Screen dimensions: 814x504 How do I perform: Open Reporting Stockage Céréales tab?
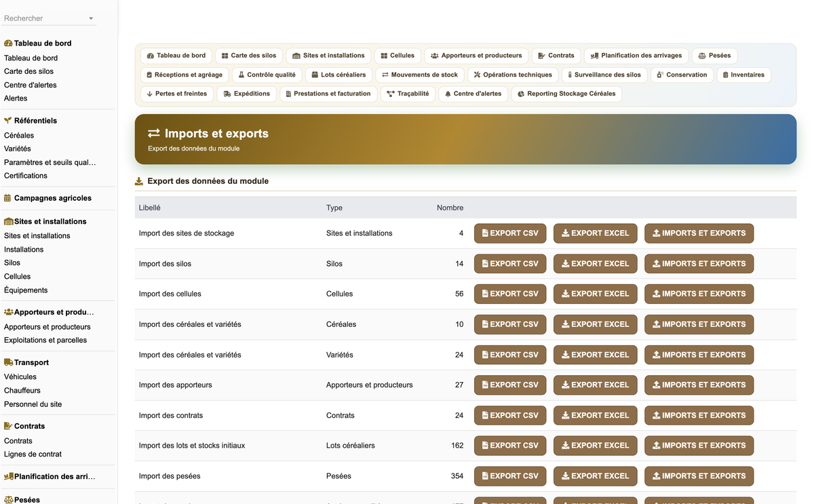point(566,94)
